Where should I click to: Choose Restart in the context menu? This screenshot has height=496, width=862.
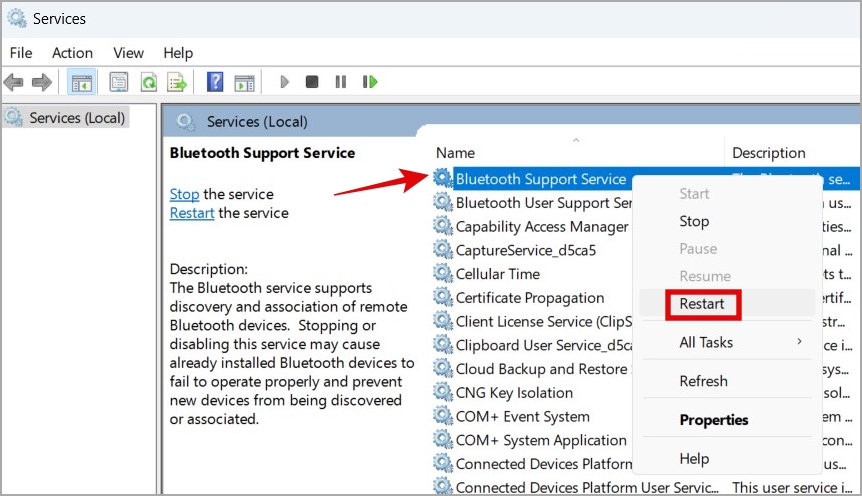[702, 304]
